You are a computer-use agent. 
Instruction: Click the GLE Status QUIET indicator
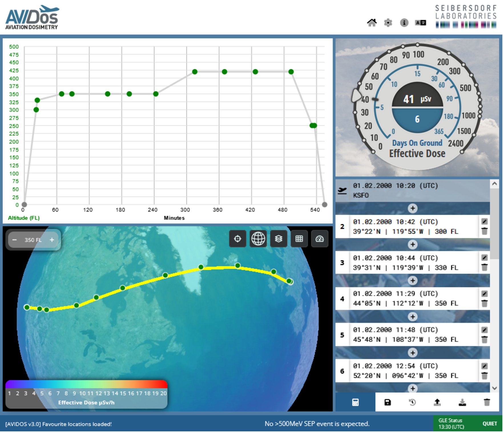[467, 424]
